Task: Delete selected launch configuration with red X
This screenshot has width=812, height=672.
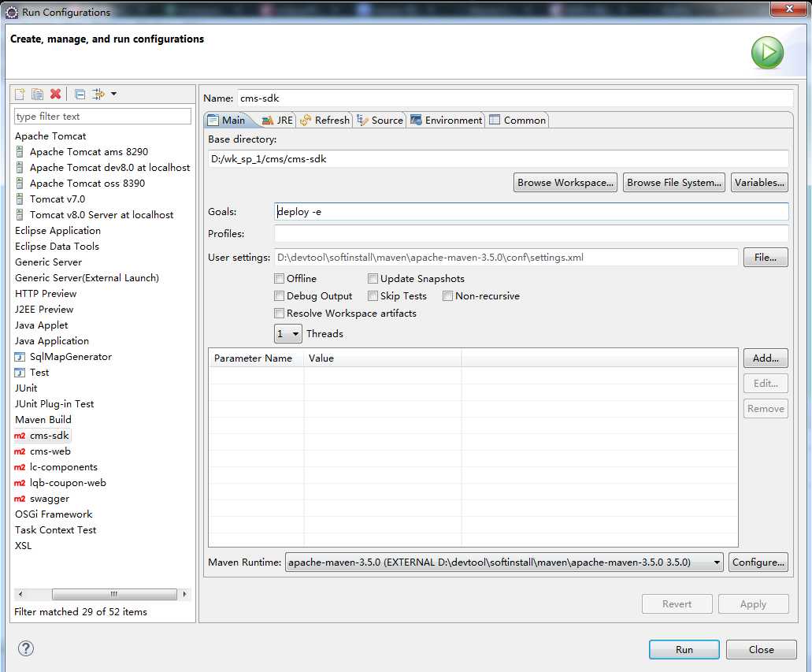Action: pyautogui.click(x=55, y=94)
